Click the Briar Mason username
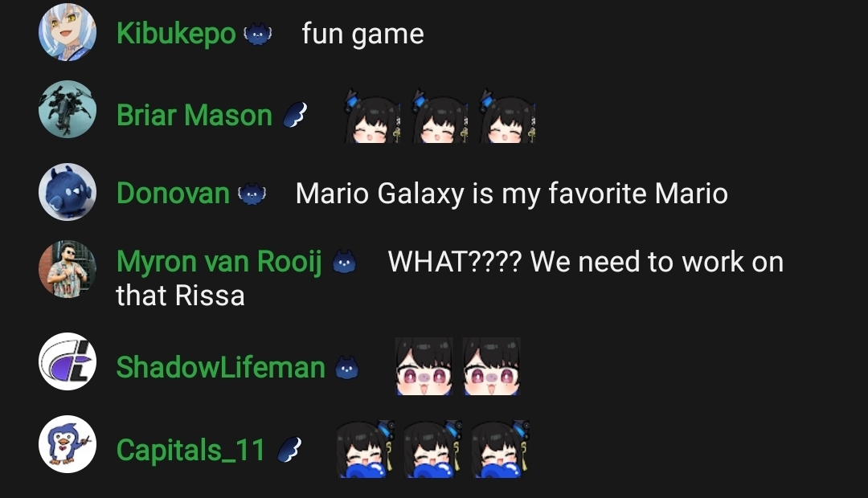868x498 pixels. pos(194,116)
